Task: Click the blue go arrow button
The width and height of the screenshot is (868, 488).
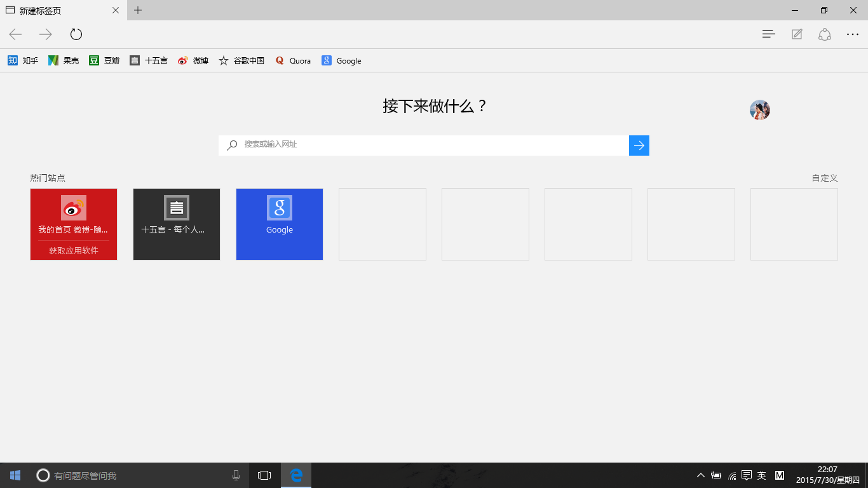Action: tap(639, 146)
